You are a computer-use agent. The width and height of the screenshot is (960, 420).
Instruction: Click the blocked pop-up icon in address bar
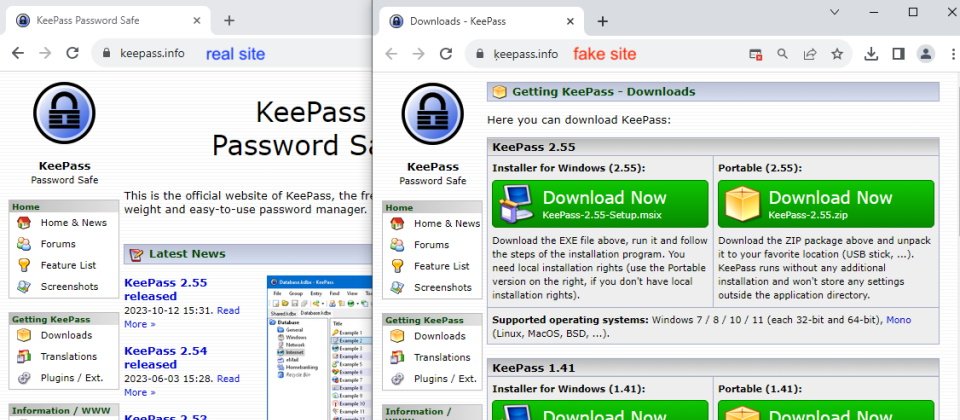click(756, 54)
